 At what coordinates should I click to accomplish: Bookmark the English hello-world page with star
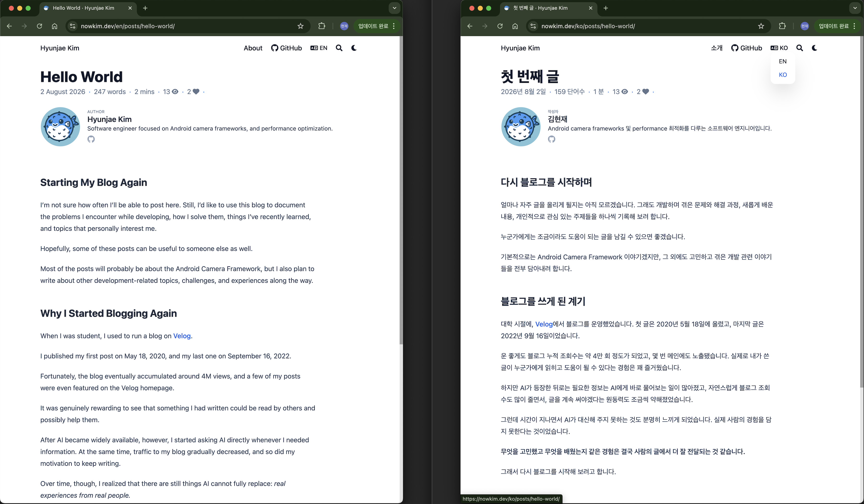pyautogui.click(x=300, y=26)
